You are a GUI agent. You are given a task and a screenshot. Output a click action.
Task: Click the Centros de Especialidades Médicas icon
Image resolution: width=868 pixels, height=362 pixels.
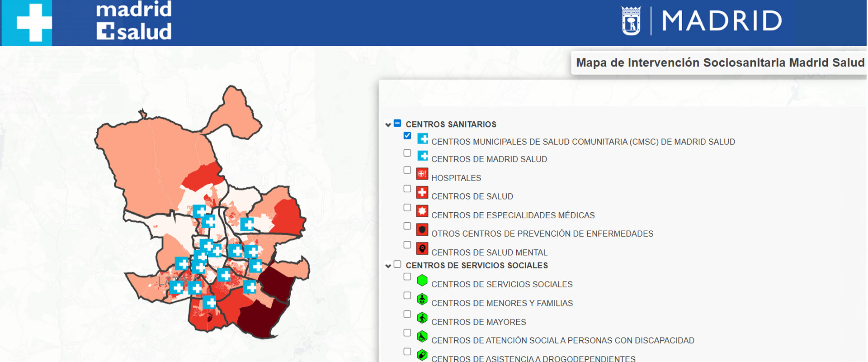tap(422, 211)
